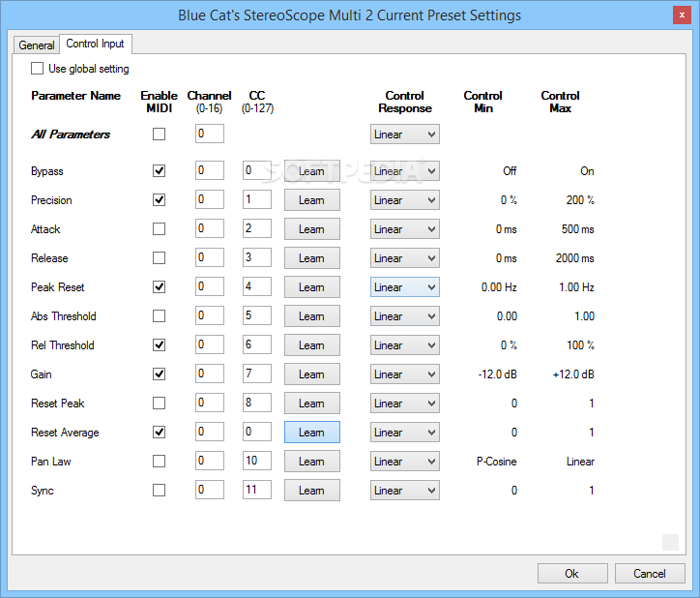
Task: Select the Control Input tab
Action: click(x=95, y=44)
